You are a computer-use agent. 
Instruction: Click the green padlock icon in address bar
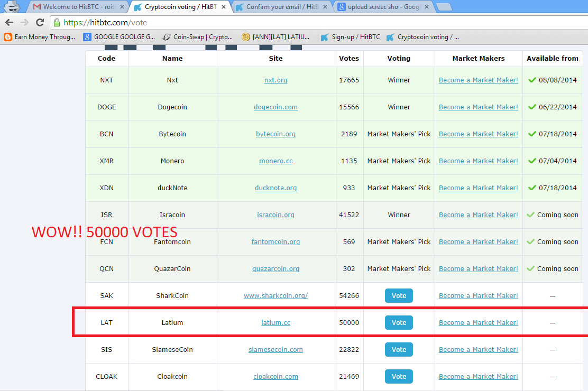point(57,23)
